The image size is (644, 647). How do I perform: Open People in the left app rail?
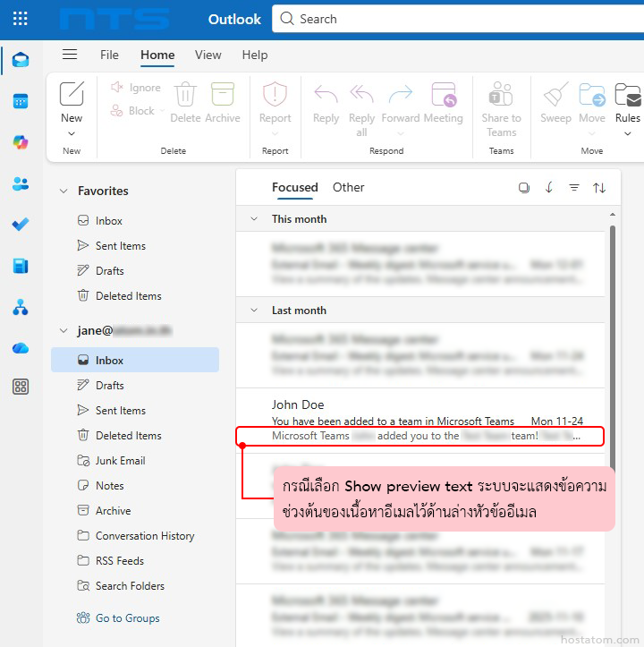click(21, 183)
